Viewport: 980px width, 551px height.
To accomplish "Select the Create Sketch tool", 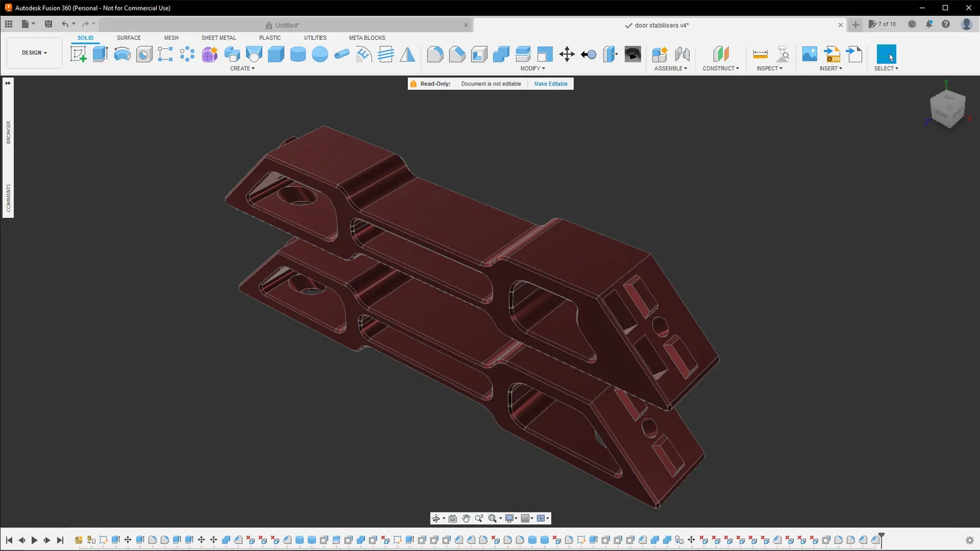I will tap(78, 54).
